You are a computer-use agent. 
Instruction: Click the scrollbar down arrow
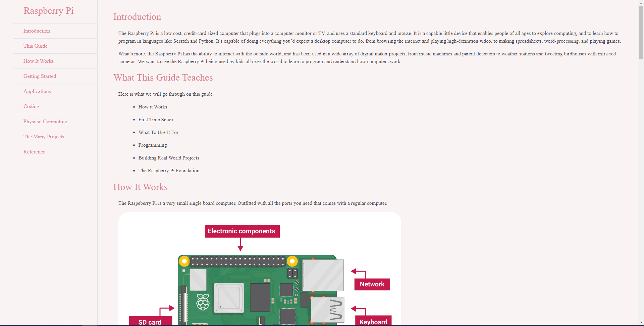pos(641,323)
